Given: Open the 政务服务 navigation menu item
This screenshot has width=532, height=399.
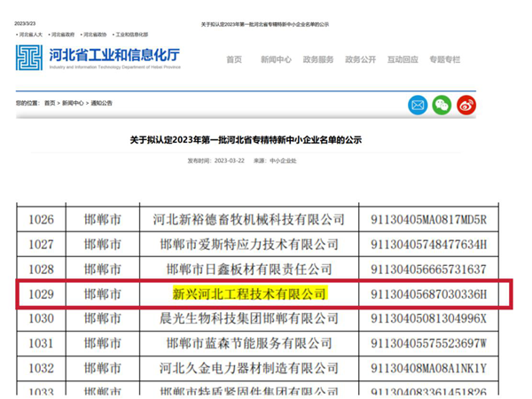Looking at the screenshot, I should point(318,59).
